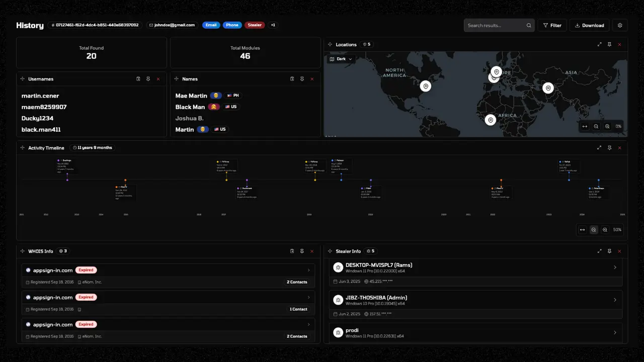This screenshot has height=362, width=644.
Task: Zoom in on the Locations map
Action: point(607,126)
